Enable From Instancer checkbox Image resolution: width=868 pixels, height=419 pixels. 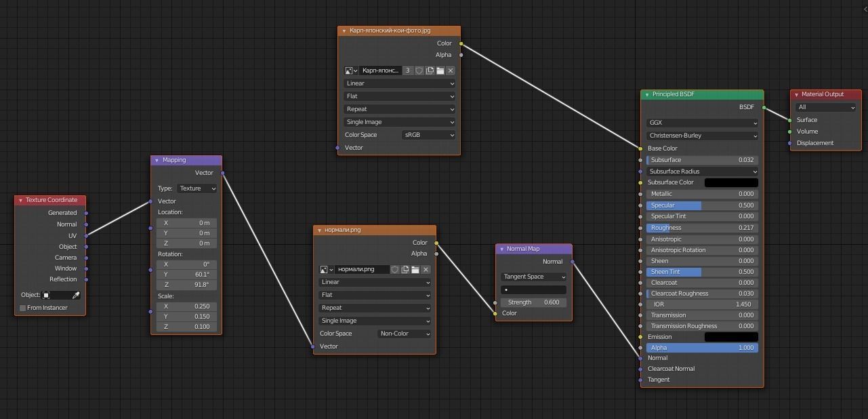22,308
